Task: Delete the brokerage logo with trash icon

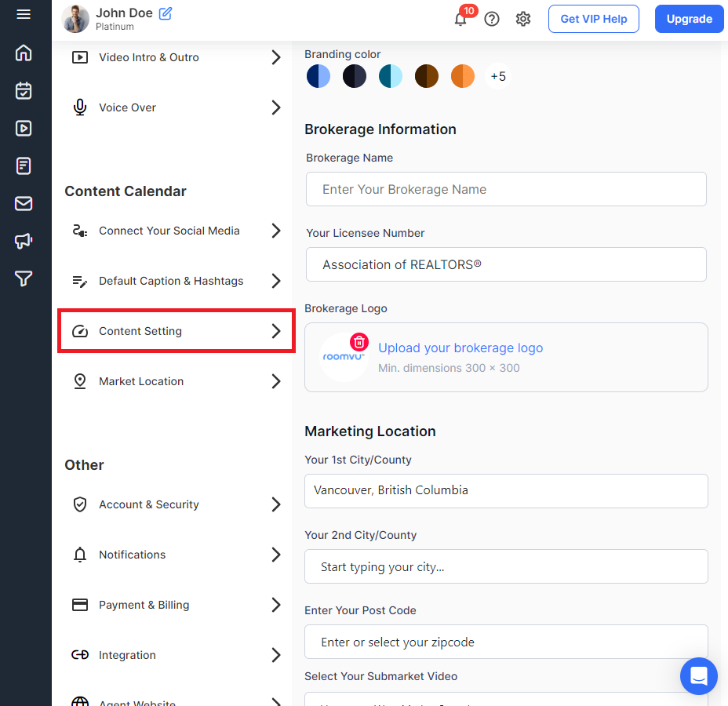Action: pyautogui.click(x=359, y=342)
